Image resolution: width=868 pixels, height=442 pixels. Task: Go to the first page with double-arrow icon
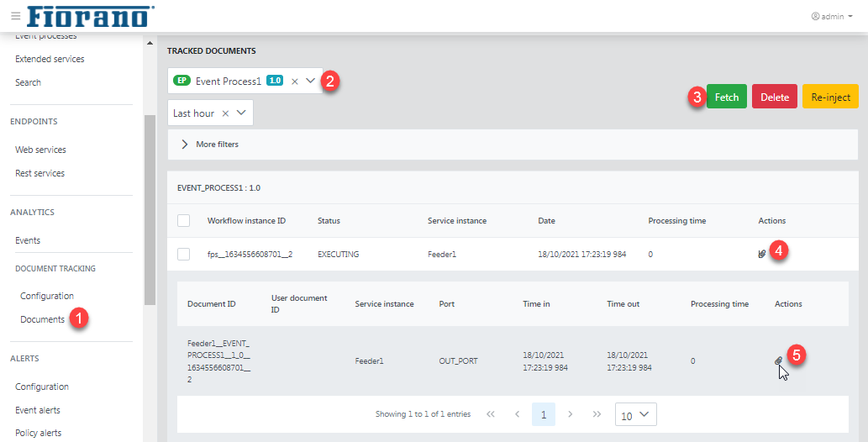click(491, 414)
